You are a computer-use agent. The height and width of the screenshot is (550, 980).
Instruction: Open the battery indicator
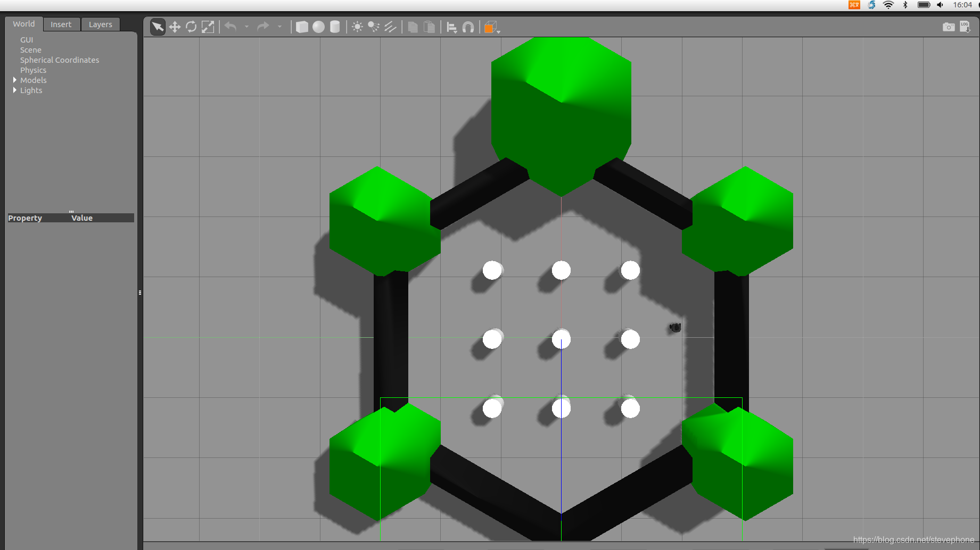coord(924,5)
